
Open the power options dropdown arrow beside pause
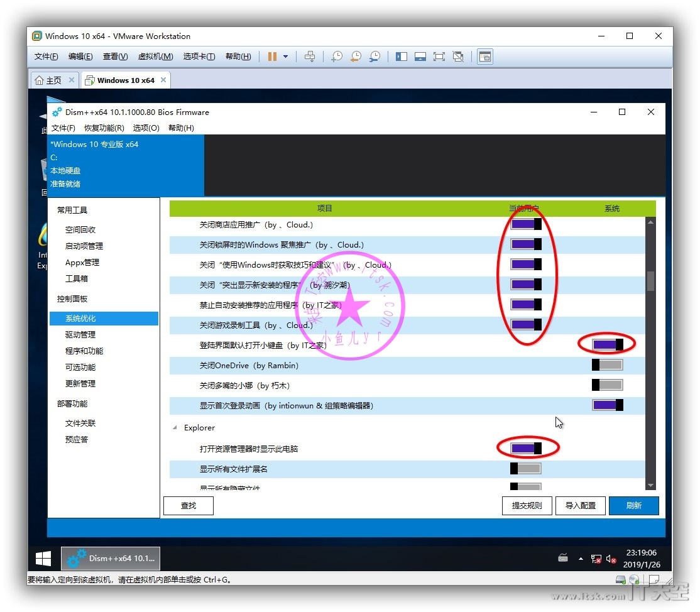[286, 57]
